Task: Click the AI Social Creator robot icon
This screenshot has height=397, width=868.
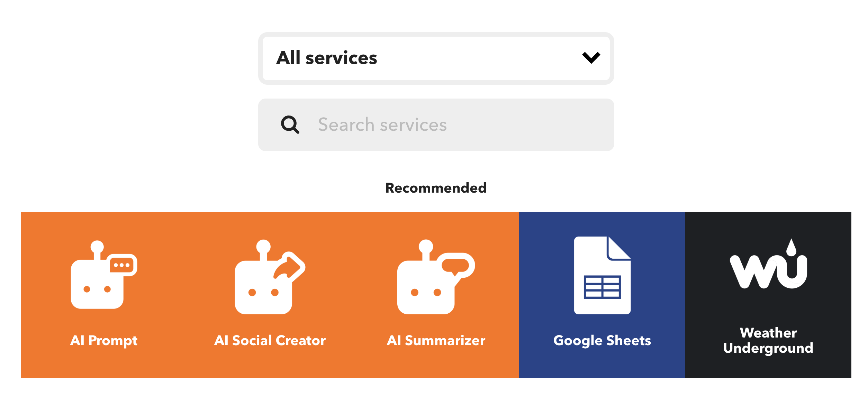Action: click(270, 277)
